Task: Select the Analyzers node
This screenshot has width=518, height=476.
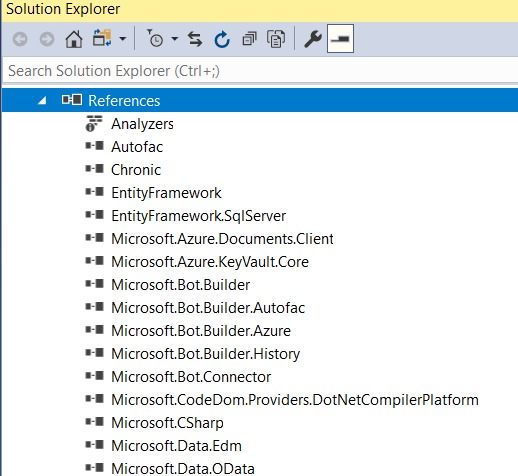Action: pyautogui.click(x=142, y=124)
